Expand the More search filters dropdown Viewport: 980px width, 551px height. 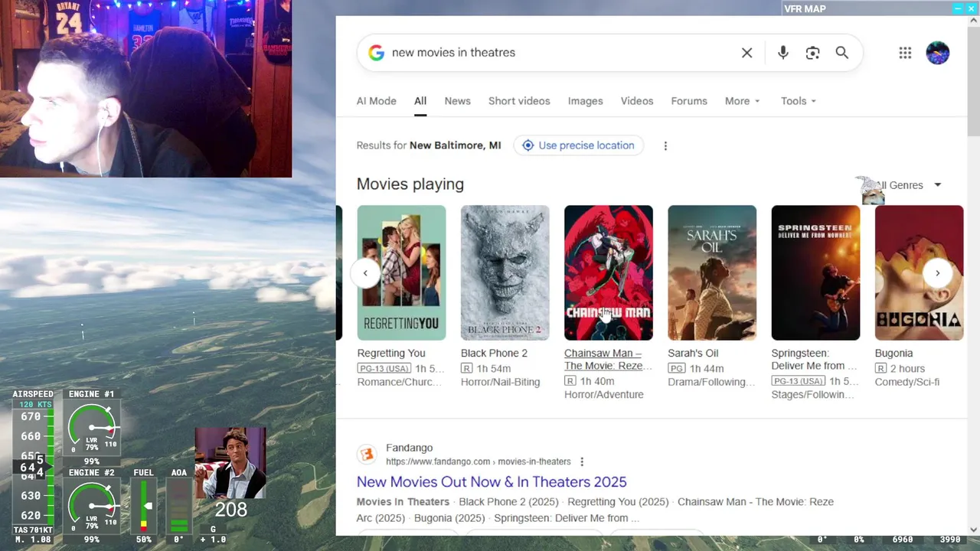coord(743,101)
